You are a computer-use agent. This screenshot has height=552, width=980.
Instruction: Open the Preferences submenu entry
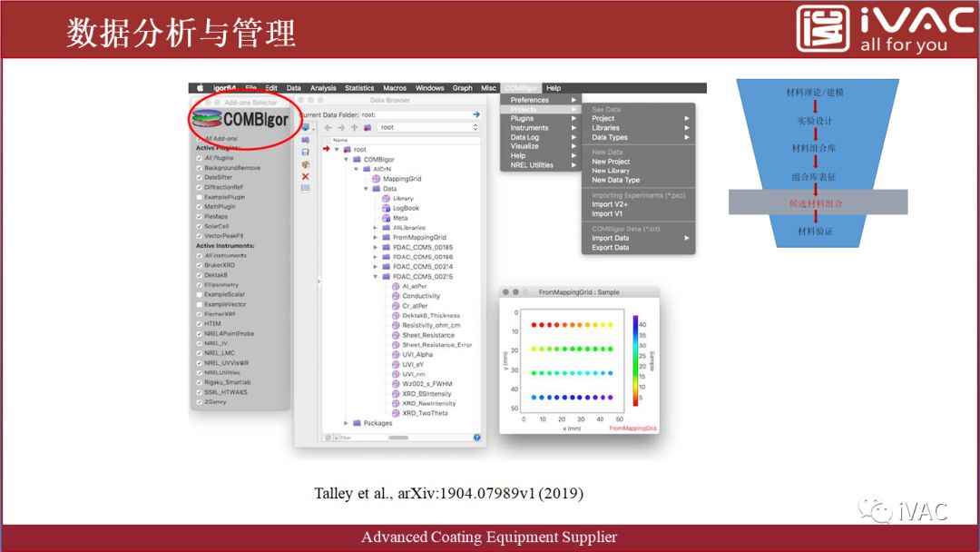[541, 100]
